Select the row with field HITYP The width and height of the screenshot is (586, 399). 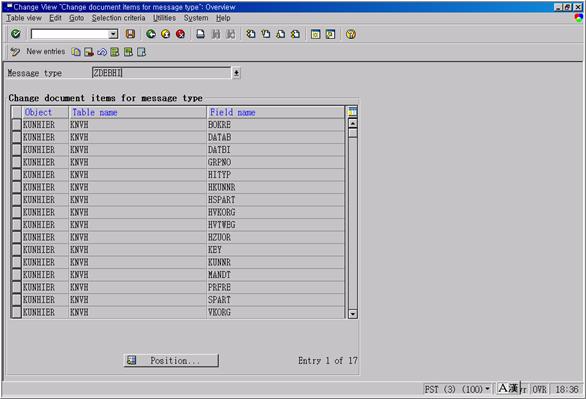click(16, 175)
